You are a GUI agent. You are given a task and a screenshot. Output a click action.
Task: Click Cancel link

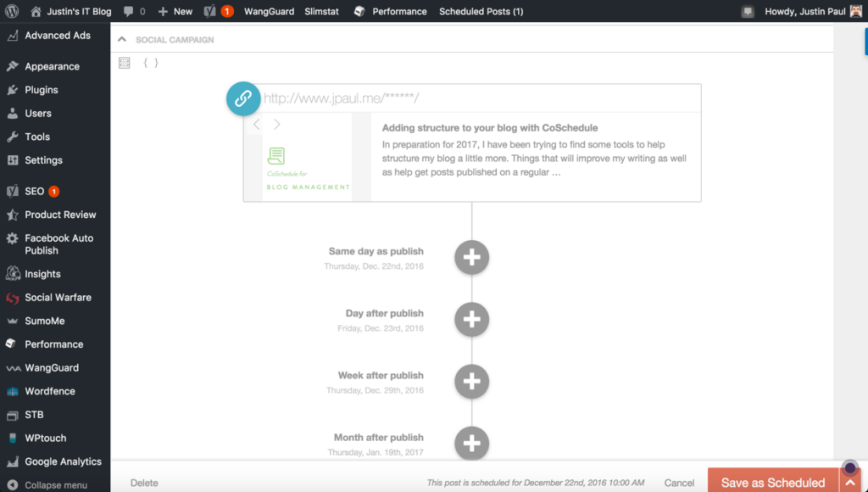(x=679, y=483)
